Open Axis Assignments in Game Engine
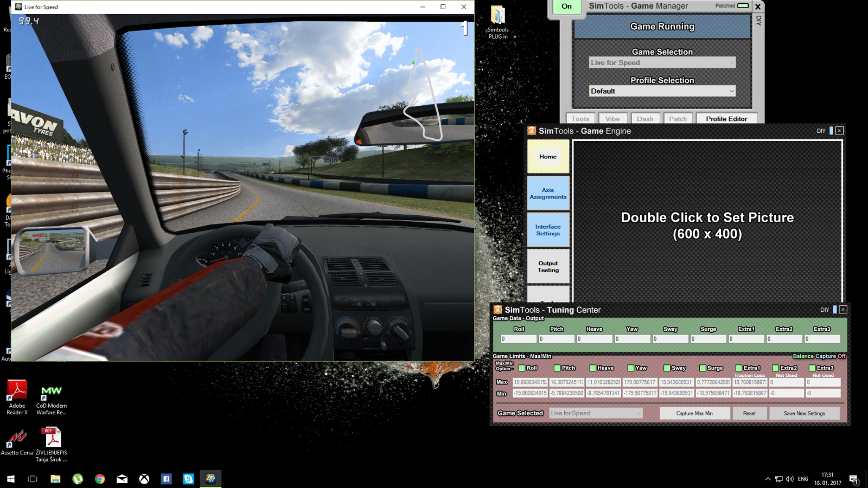The height and width of the screenshot is (488, 868). pyautogui.click(x=548, y=194)
